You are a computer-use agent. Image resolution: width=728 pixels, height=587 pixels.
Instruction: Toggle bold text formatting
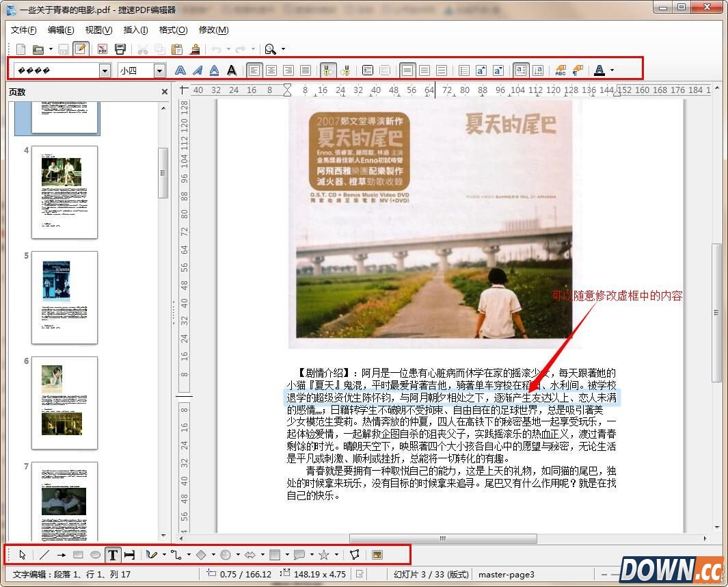tap(180, 70)
